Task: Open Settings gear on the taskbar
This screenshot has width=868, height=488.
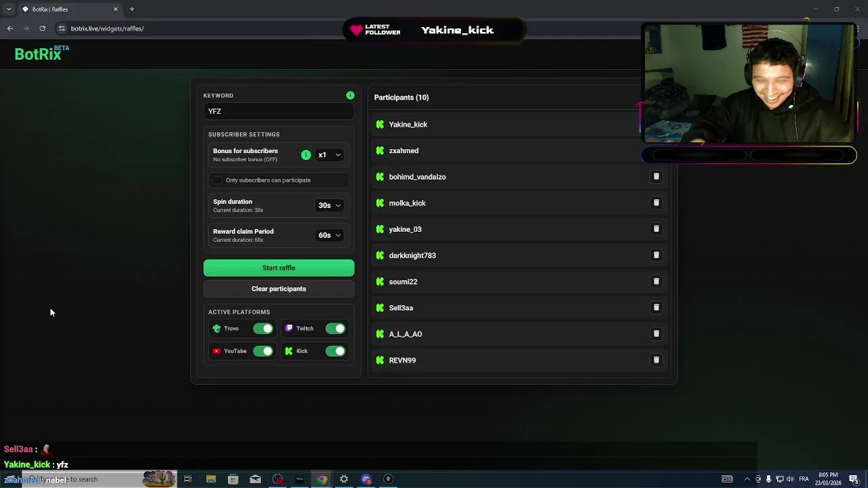Action: [x=344, y=479]
